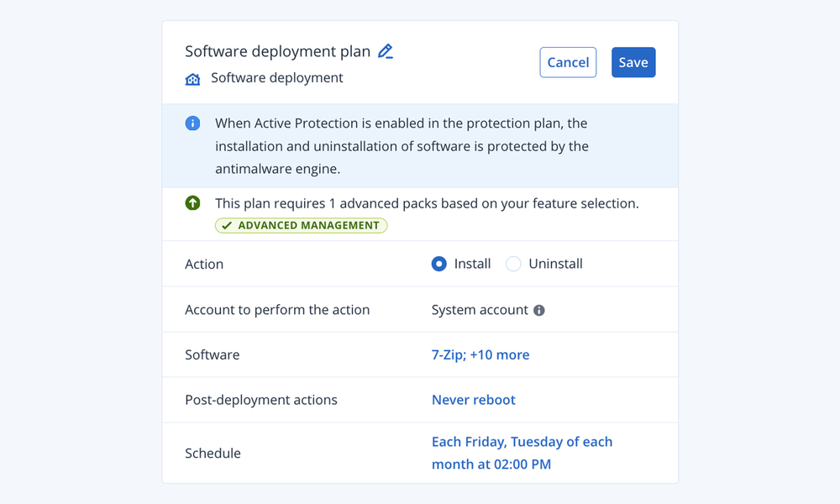Cancel the software deployment plan
The width and height of the screenshot is (840, 504).
pyautogui.click(x=568, y=62)
